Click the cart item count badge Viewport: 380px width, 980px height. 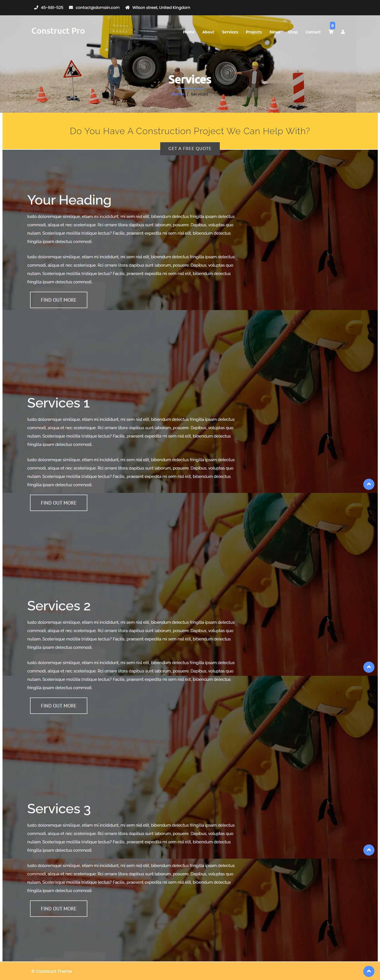[332, 26]
